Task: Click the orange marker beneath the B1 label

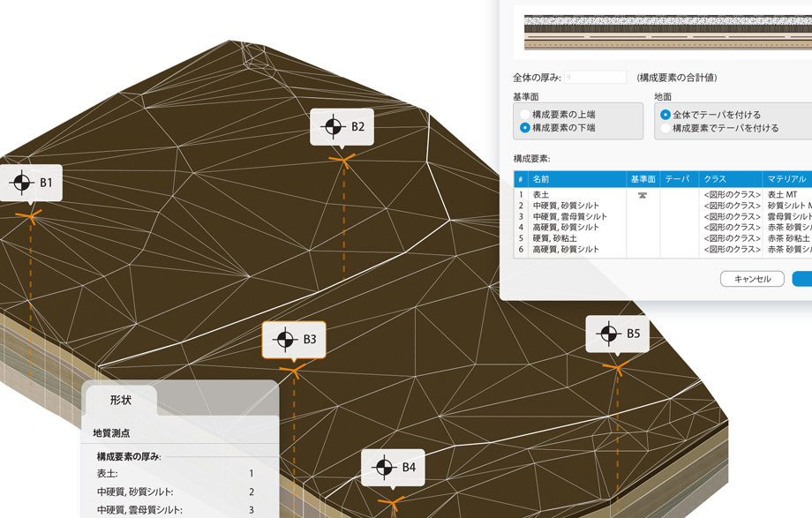Action: pos(29,216)
